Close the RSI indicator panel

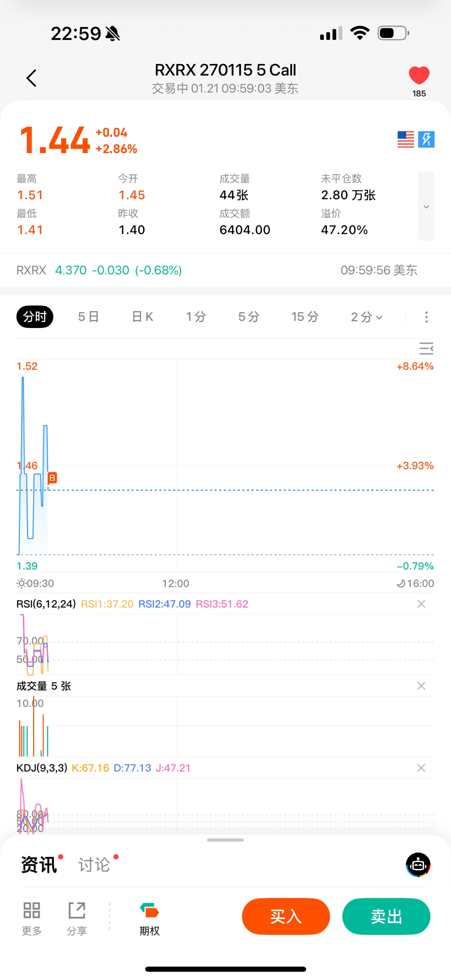pos(421,604)
